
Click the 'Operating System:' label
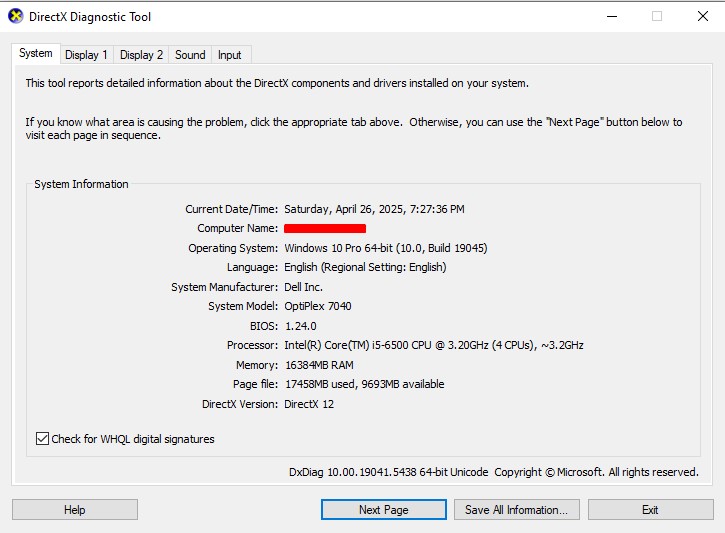point(233,248)
